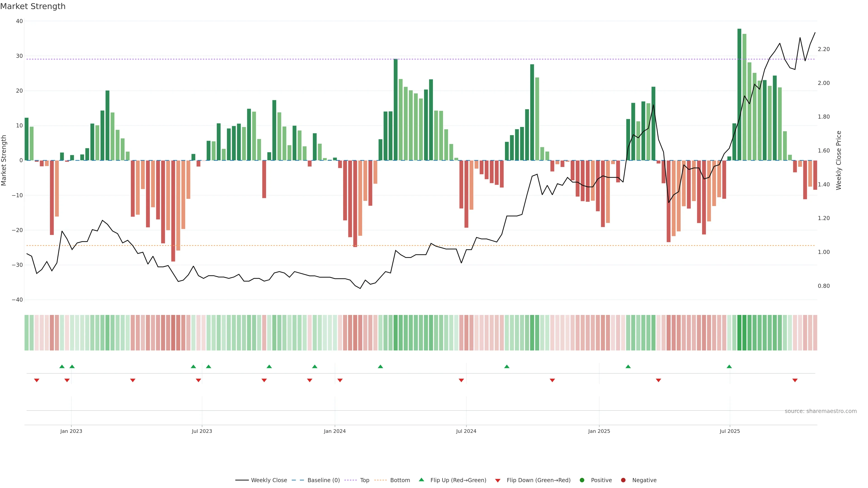Viewport: 868px width, 488px height.
Task: Click the last green flip-up triangle
Action: [x=729, y=366]
